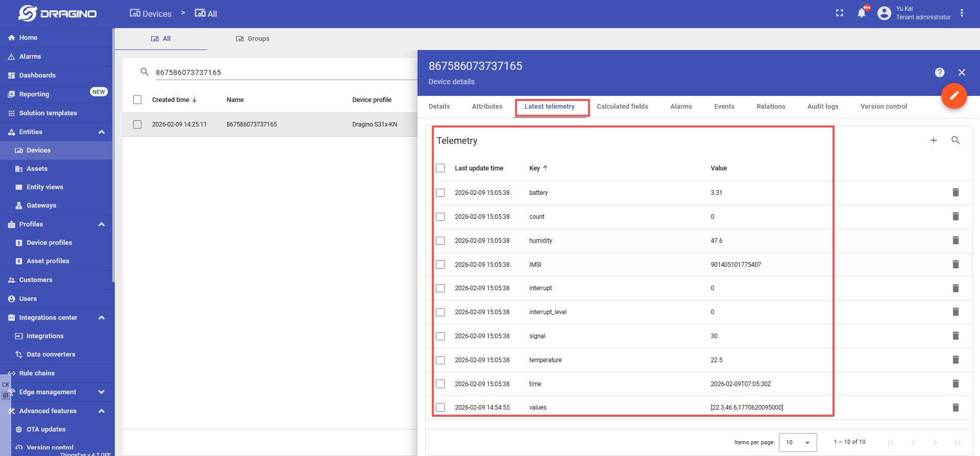The image size is (980, 456).
Task: Open Solution templates
Action: click(56, 113)
